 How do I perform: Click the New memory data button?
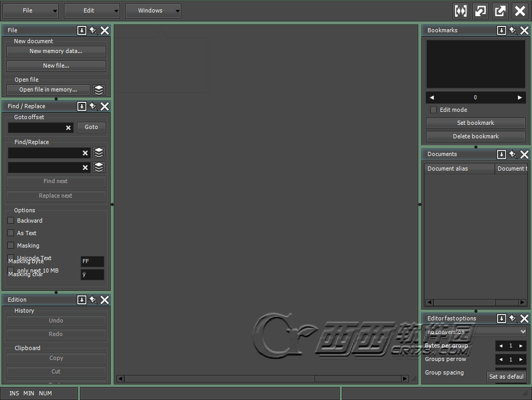pos(56,51)
